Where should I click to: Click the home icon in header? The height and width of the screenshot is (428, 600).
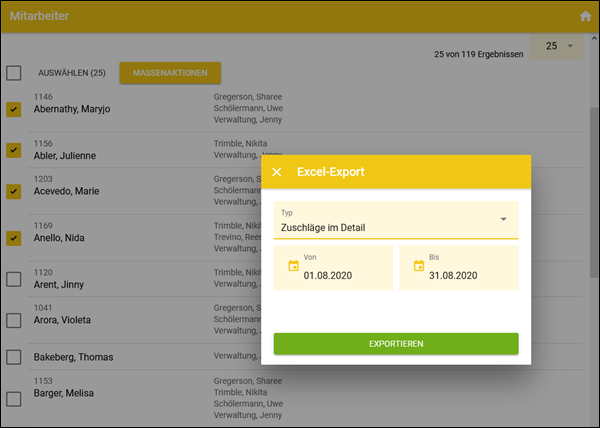click(x=585, y=16)
